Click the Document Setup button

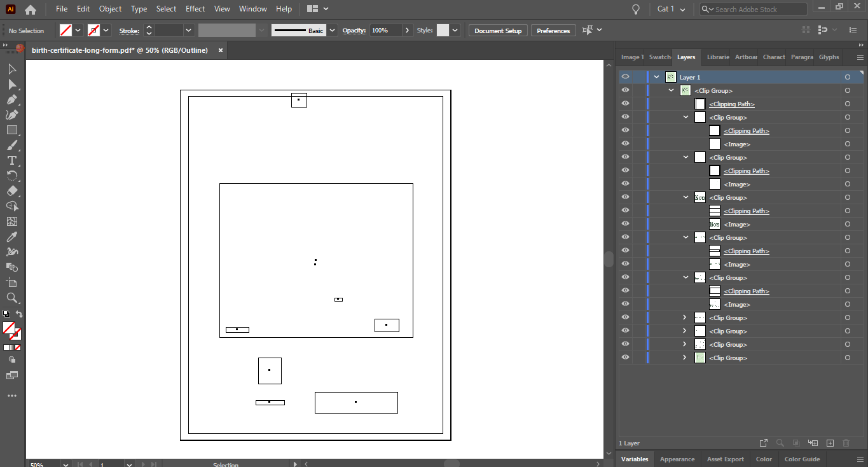pyautogui.click(x=497, y=31)
